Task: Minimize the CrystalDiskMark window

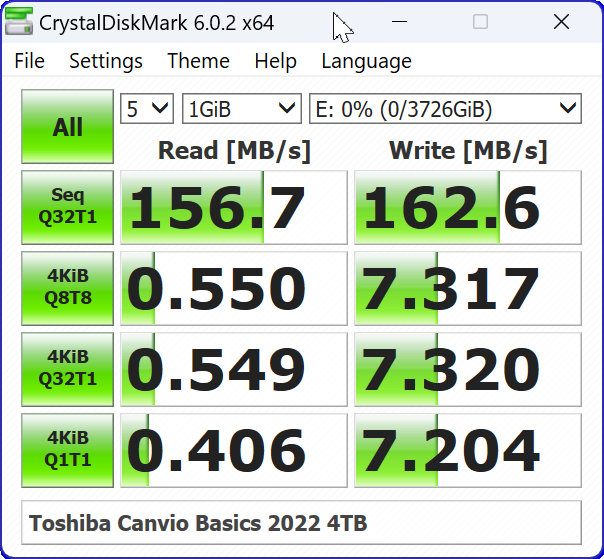Action: (399, 22)
